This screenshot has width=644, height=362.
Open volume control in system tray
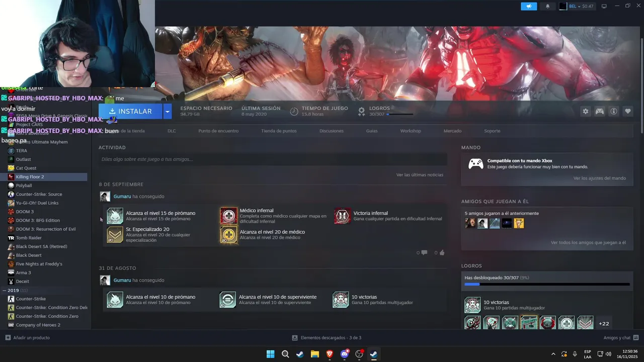608,354
